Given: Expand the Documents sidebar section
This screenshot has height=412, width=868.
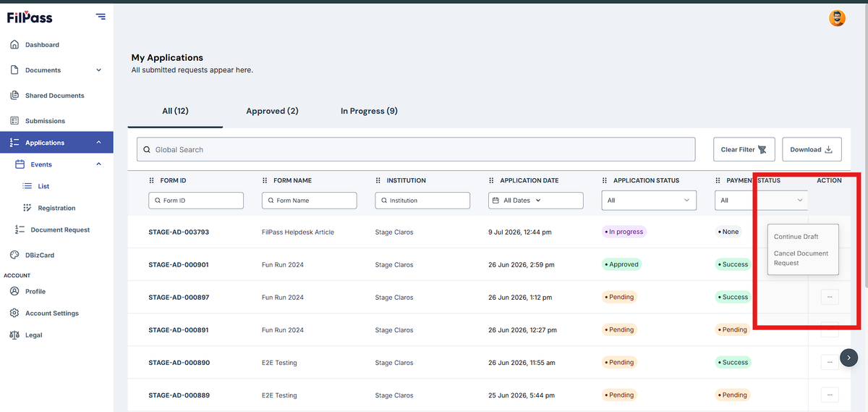Looking at the screenshot, I should coord(98,70).
